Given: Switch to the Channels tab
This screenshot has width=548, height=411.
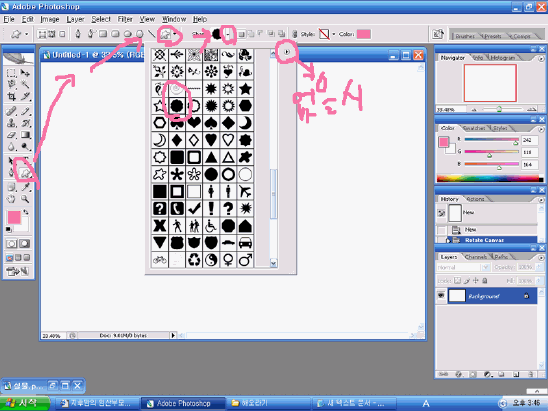Looking at the screenshot, I should tap(476, 257).
